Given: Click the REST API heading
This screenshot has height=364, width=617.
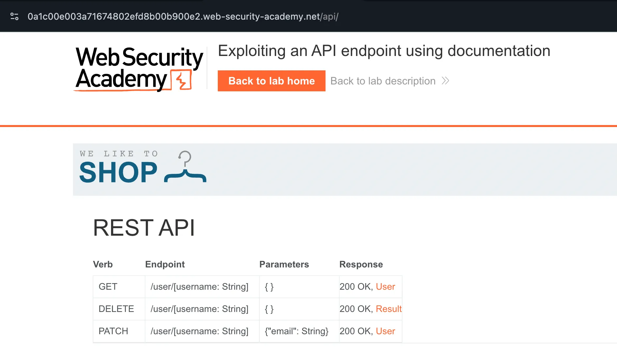Looking at the screenshot, I should coord(144,228).
